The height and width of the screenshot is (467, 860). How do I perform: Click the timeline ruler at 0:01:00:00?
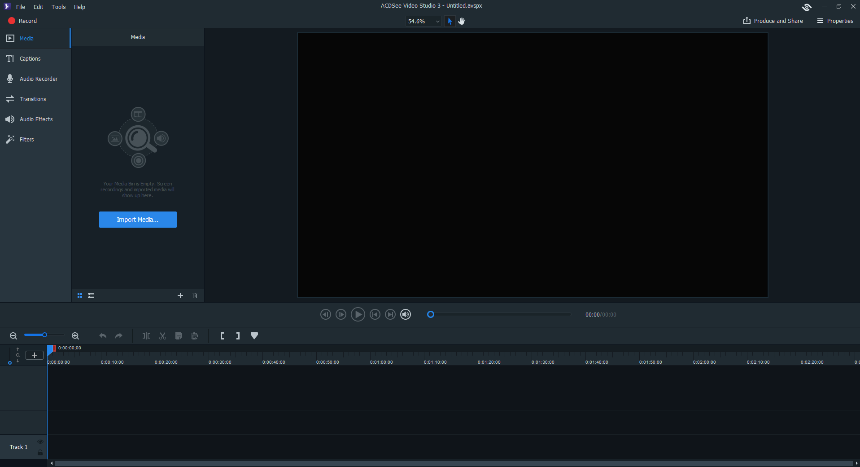point(381,362)
